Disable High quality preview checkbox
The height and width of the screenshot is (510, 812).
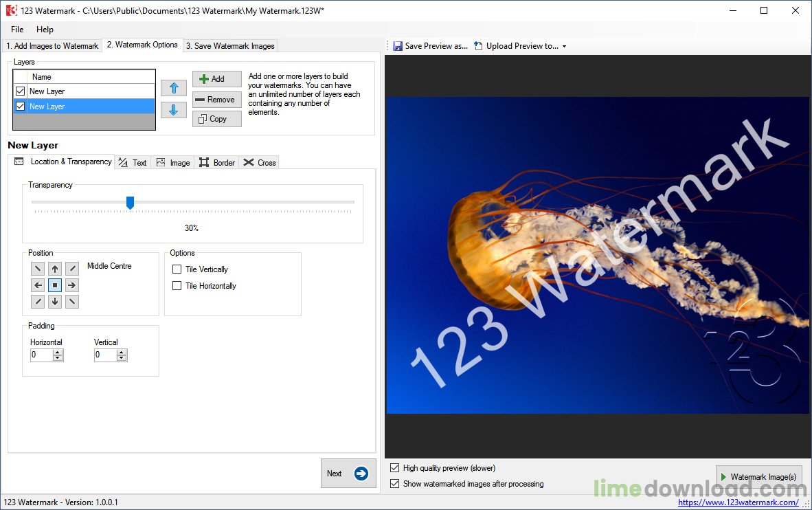[x=394, y=468]
